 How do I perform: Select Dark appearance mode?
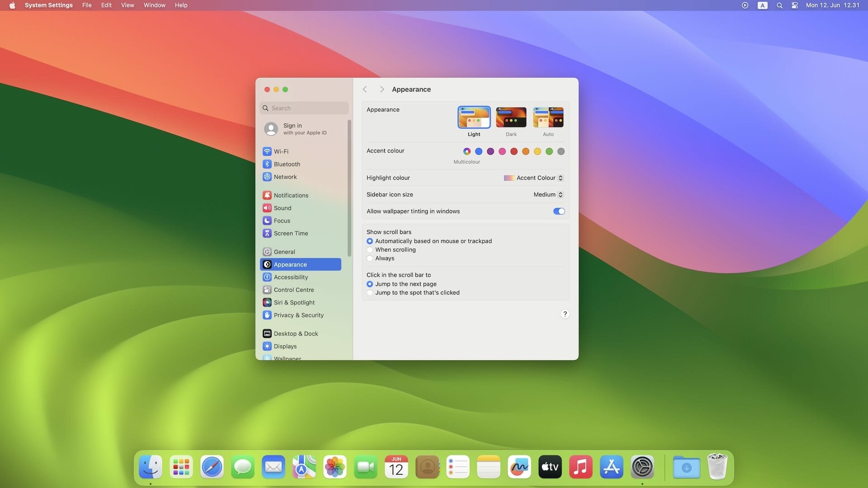pyautogui.click(x=511, y=117)
